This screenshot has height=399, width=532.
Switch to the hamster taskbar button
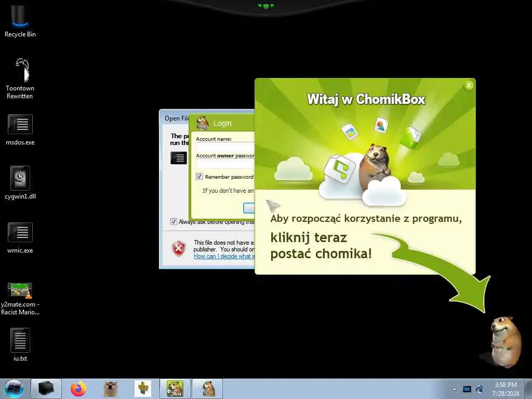tap(208, 389)
